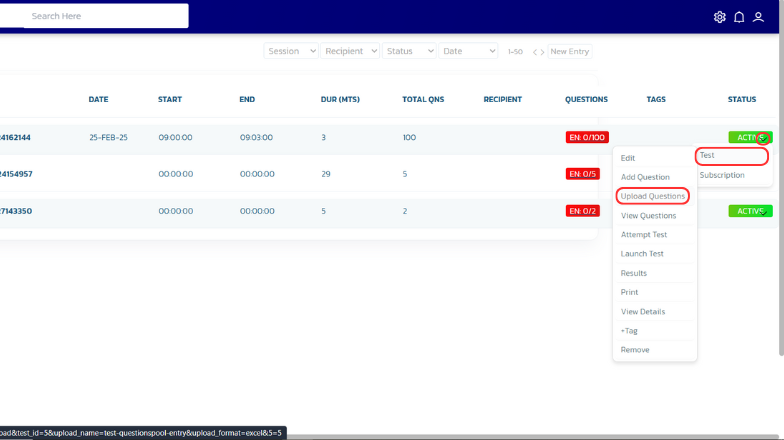This screenshot has height=440, width=784.
Task: Choose Test in the submenu
Action: coord(732,156)
